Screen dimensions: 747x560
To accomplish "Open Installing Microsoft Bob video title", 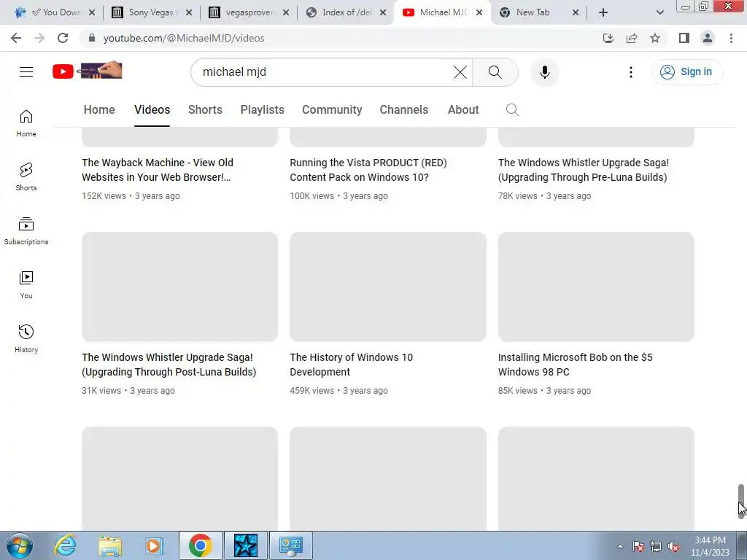I will (575, 365).
